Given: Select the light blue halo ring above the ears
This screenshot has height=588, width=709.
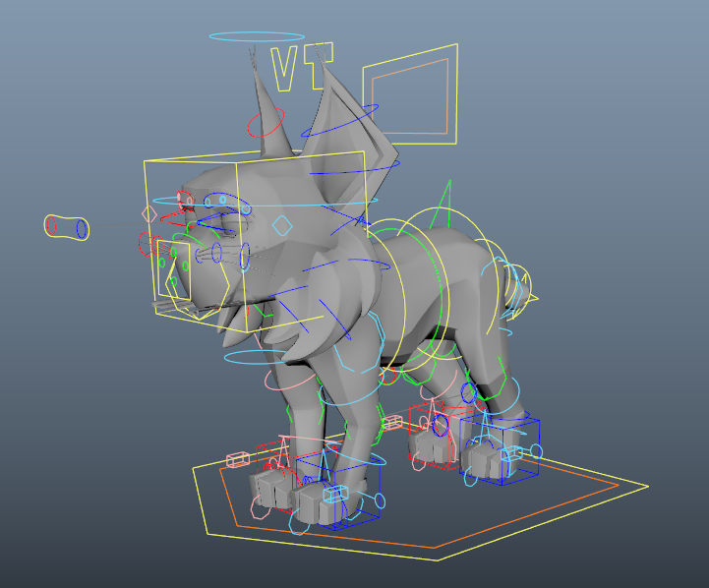Looking at the screenshot, I should point(257,36).
